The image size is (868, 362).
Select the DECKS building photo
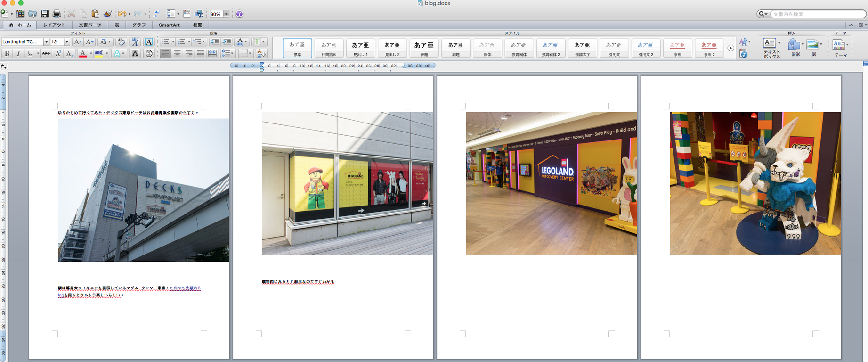[143, 190]
